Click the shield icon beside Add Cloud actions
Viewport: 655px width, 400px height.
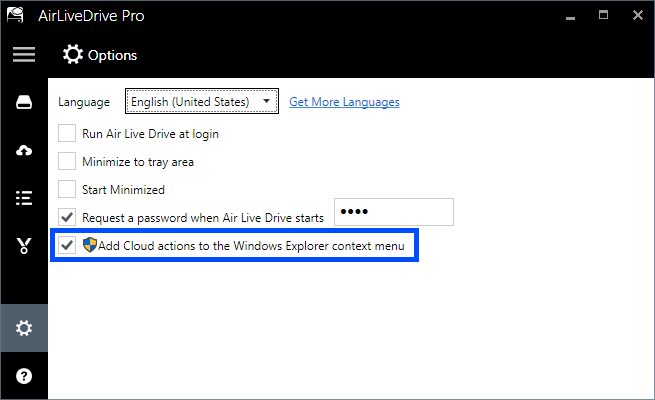click(x=90, y=245)
